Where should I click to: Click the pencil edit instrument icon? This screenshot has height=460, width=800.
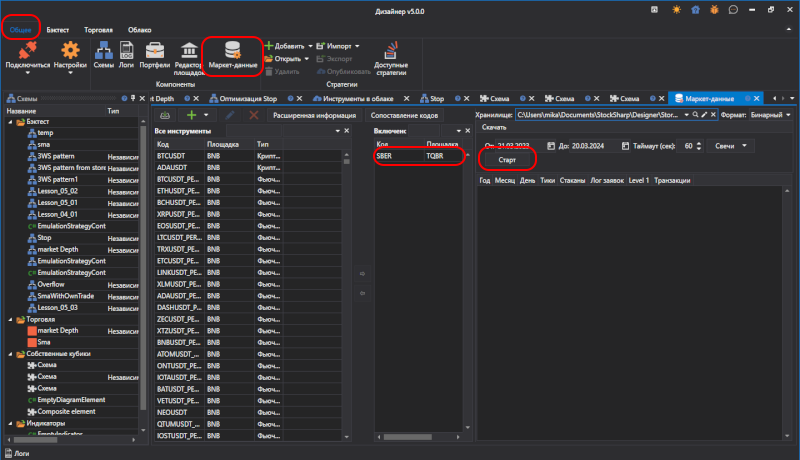[x=230, y=115]
